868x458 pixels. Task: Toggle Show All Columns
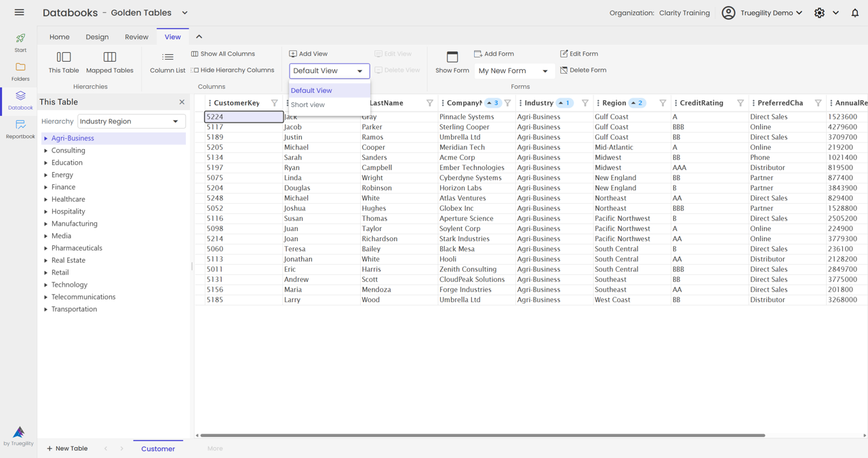click(224, 54)
